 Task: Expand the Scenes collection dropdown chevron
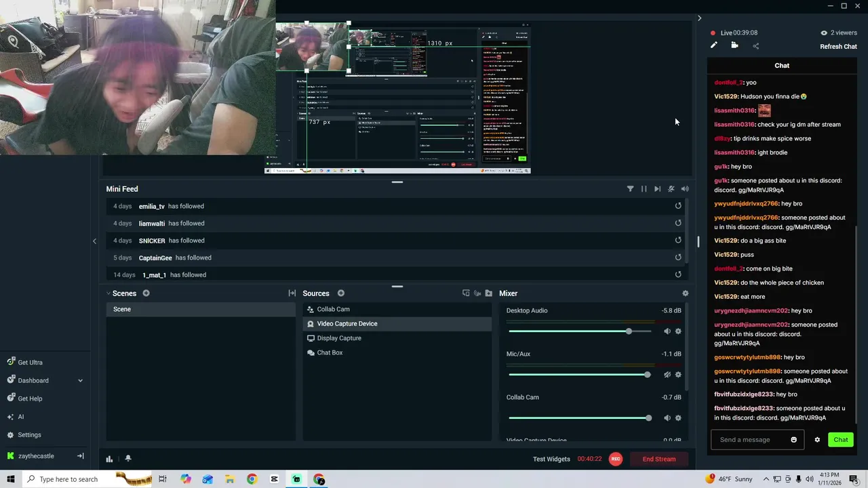click(108, 293)
